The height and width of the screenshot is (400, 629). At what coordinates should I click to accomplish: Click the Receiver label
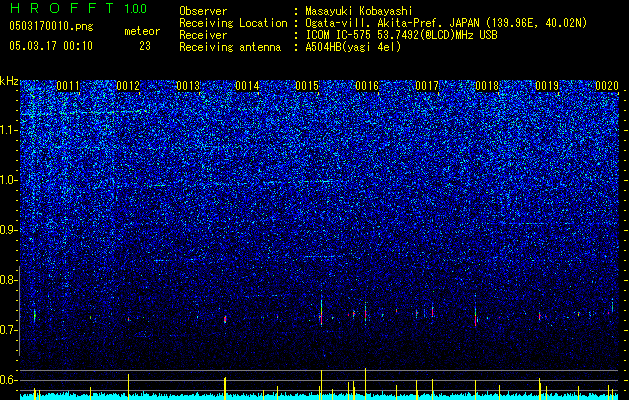pos(203,35)
